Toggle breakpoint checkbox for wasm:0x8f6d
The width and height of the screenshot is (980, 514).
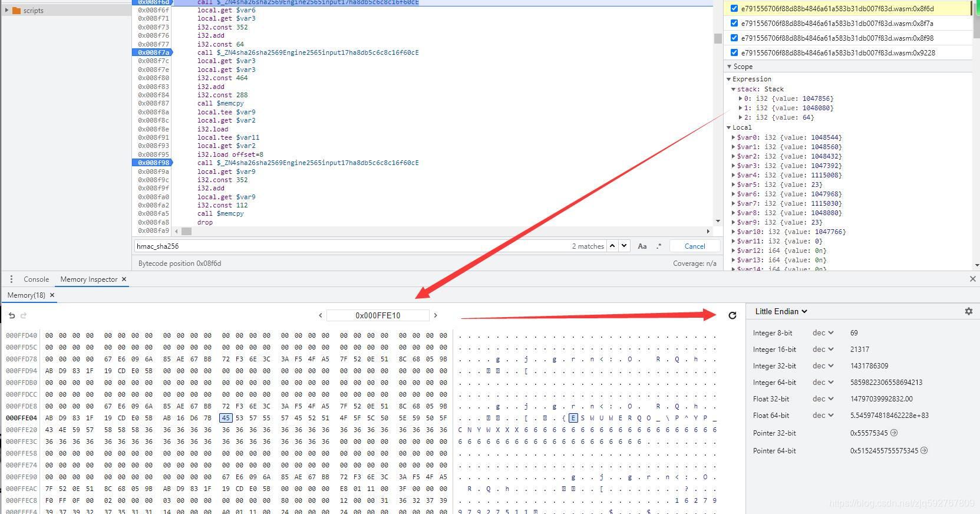point(734,8)
